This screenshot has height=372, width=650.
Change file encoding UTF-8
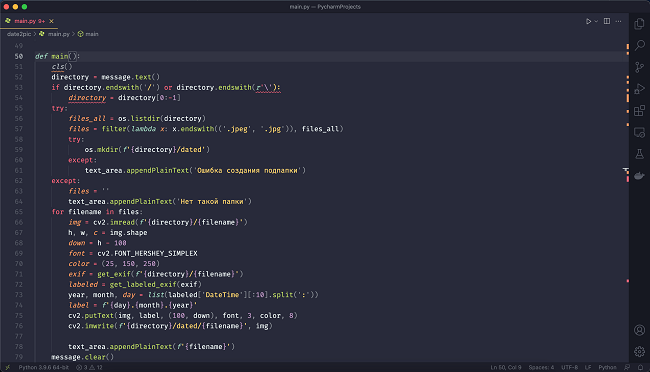(x=570, y=367)
